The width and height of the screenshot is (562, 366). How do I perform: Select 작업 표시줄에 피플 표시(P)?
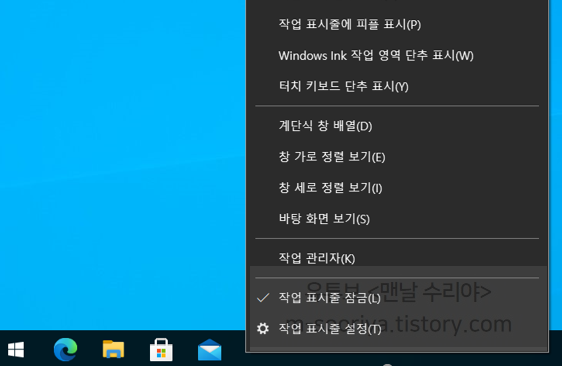[397, 24]
